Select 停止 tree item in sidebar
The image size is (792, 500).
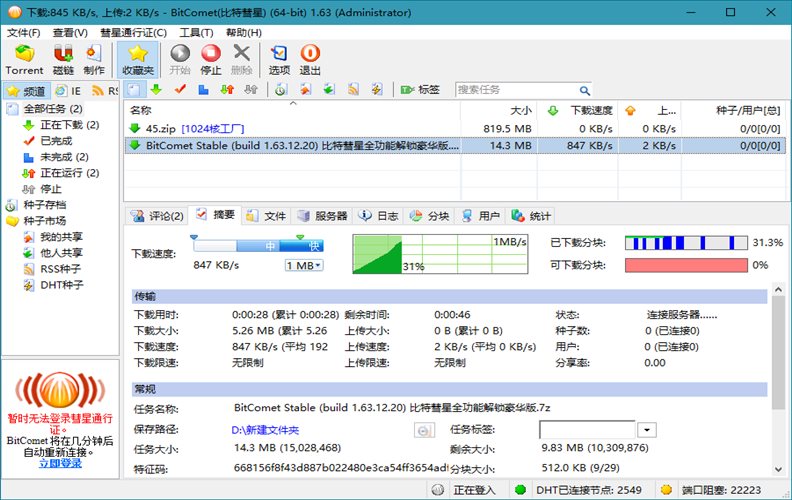51,189
